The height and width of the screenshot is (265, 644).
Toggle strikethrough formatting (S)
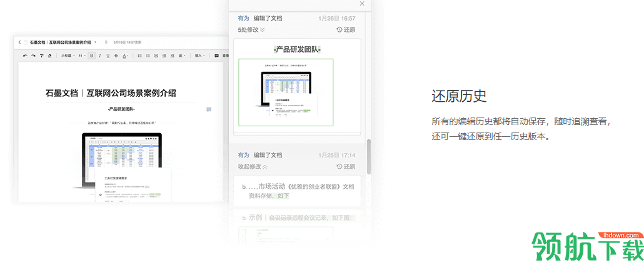click(x=116, y=56)
